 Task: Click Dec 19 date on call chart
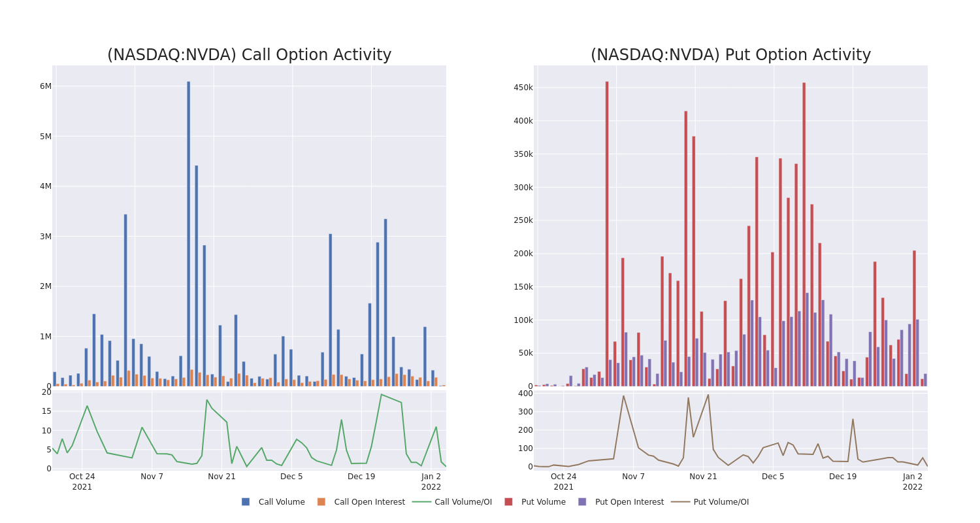click(361, 477)
